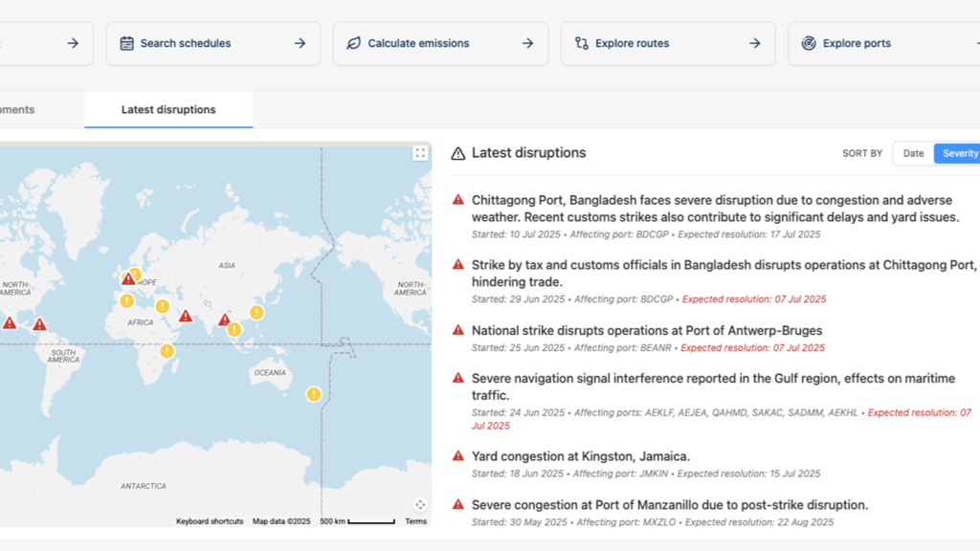Viewport: 980px width, 551px height.
Task: Click the calendar icon beside Search schedules
Action: click(x=126, y=43)
